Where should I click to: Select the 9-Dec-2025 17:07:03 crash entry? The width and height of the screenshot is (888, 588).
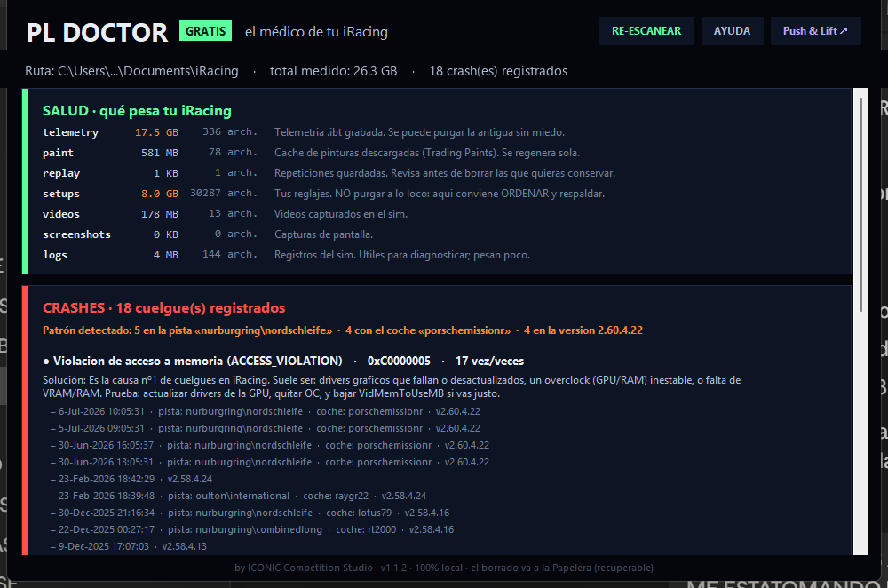(x=129, y=547)
